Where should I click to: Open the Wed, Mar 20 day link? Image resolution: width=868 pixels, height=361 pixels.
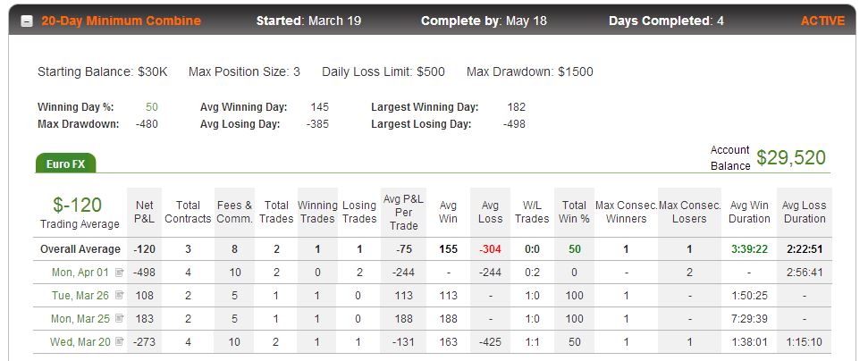[80, 342]
